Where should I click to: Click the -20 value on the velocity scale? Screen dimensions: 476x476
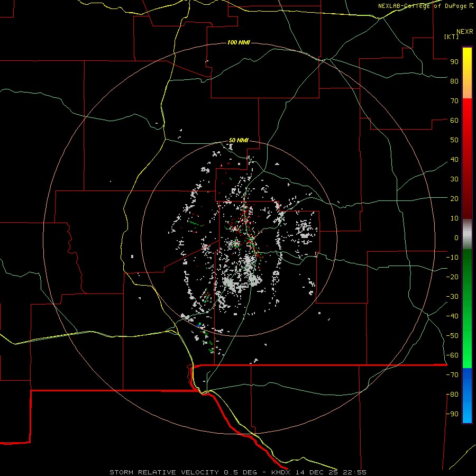click(x=452, y=277)
